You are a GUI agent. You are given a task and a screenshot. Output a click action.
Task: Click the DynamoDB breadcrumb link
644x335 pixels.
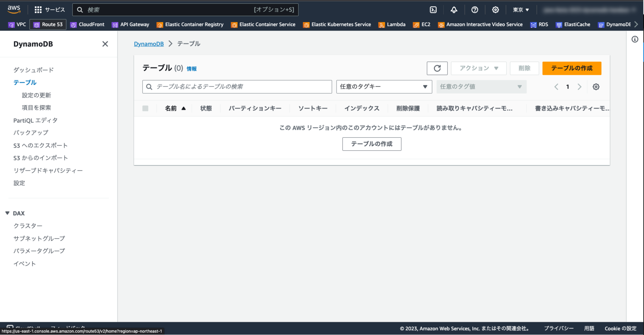coord(149,44)
